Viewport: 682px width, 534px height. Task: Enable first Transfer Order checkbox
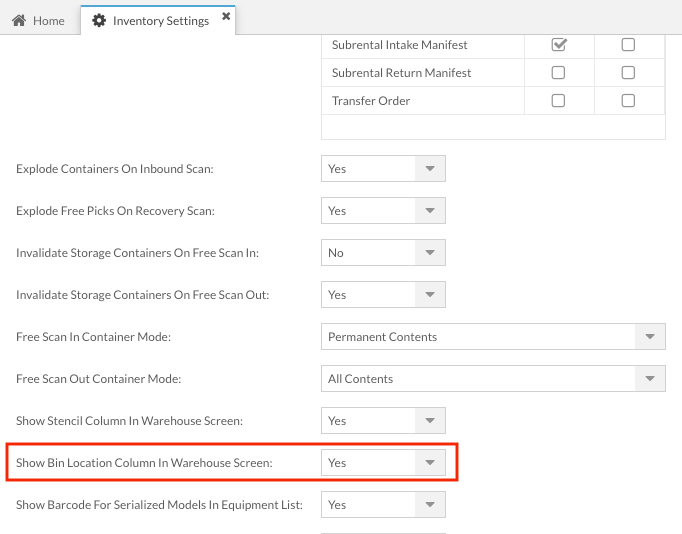coord(559,101)
